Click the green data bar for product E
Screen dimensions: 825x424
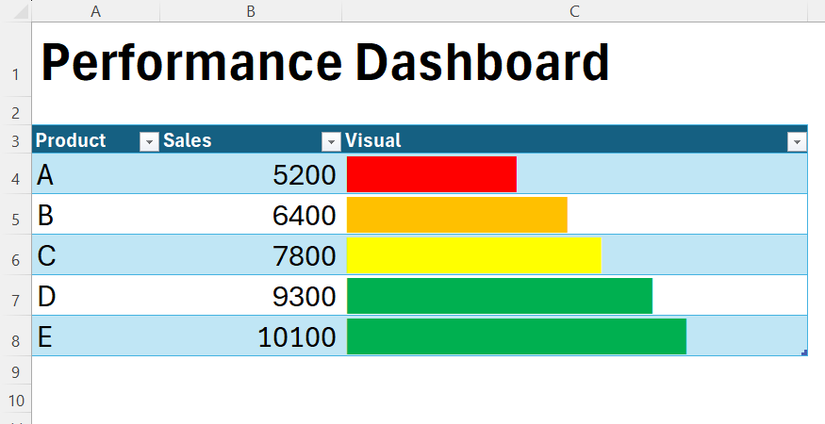point(516,336)
